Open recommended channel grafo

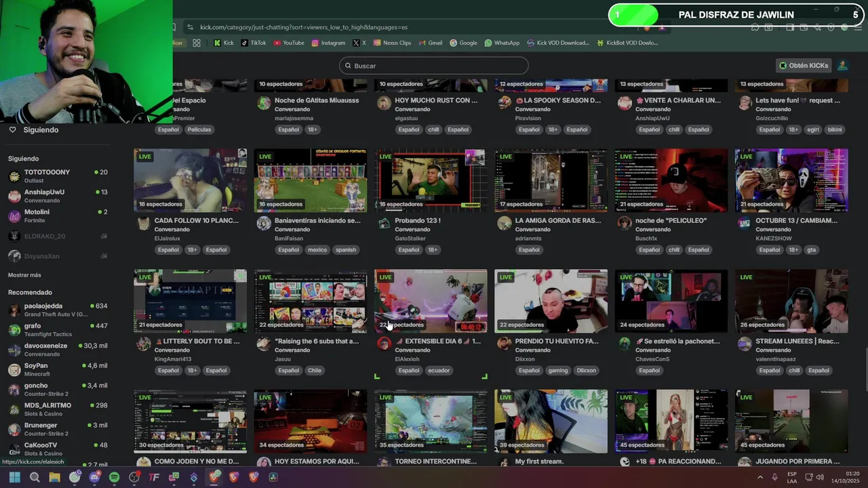(58, 330)
